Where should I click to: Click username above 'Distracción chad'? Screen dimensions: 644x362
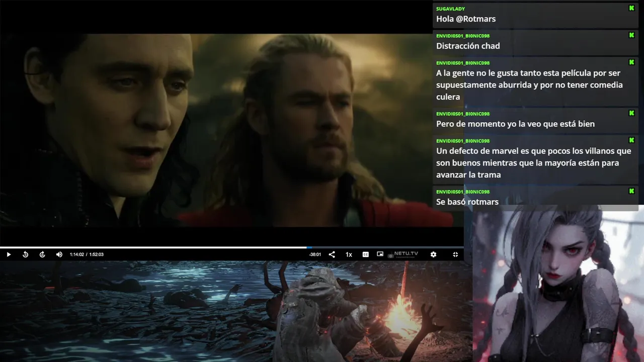pyautogui.click(x=463, y=36)
